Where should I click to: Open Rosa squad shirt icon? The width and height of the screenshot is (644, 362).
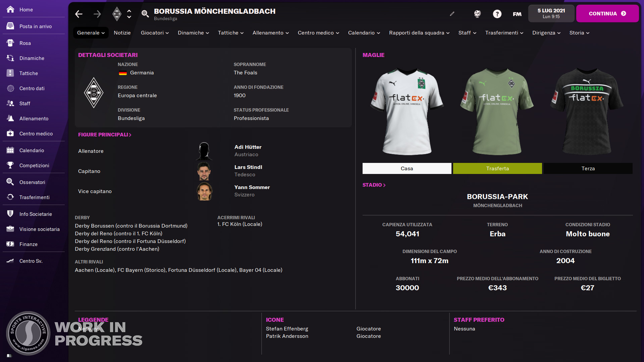(10, 43)
